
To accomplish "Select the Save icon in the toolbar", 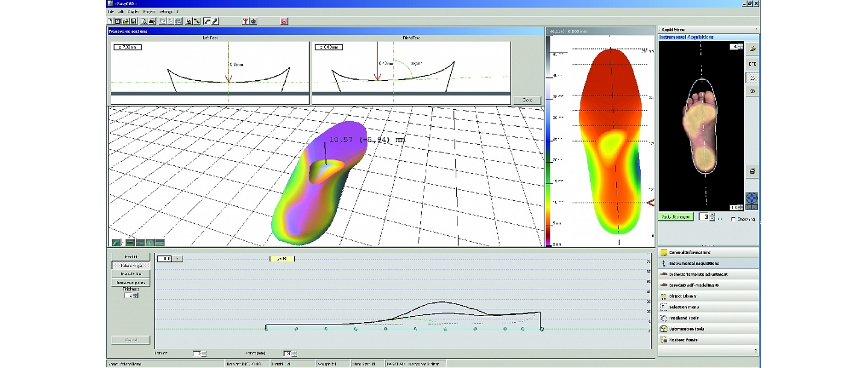I will (x=133, y=21).
